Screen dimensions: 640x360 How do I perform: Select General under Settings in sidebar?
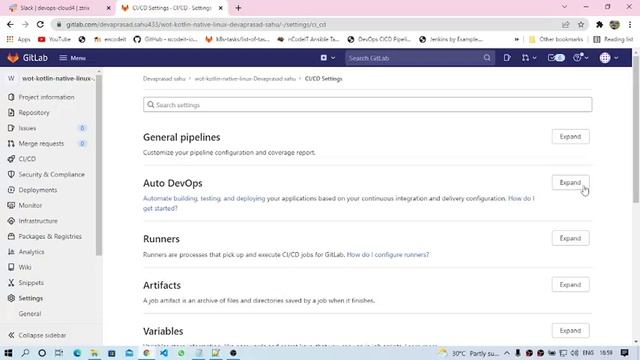pyautogui.click(x=30, y=314)
